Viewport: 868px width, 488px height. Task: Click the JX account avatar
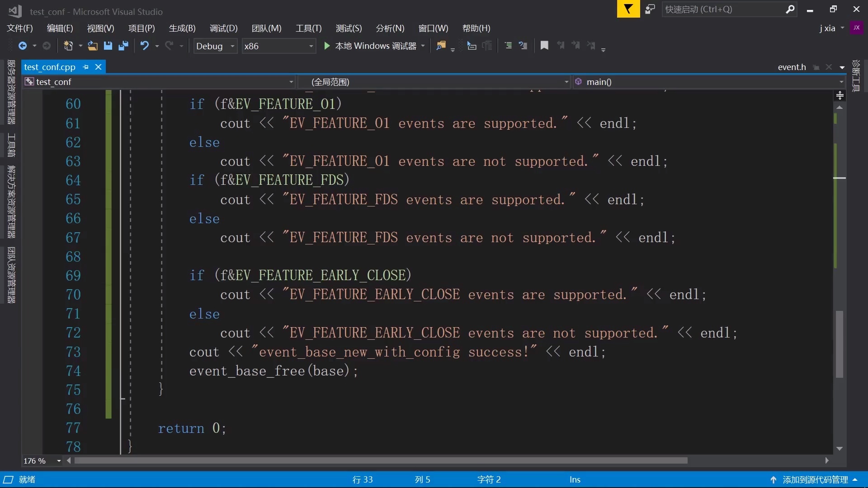pos(857,28)
